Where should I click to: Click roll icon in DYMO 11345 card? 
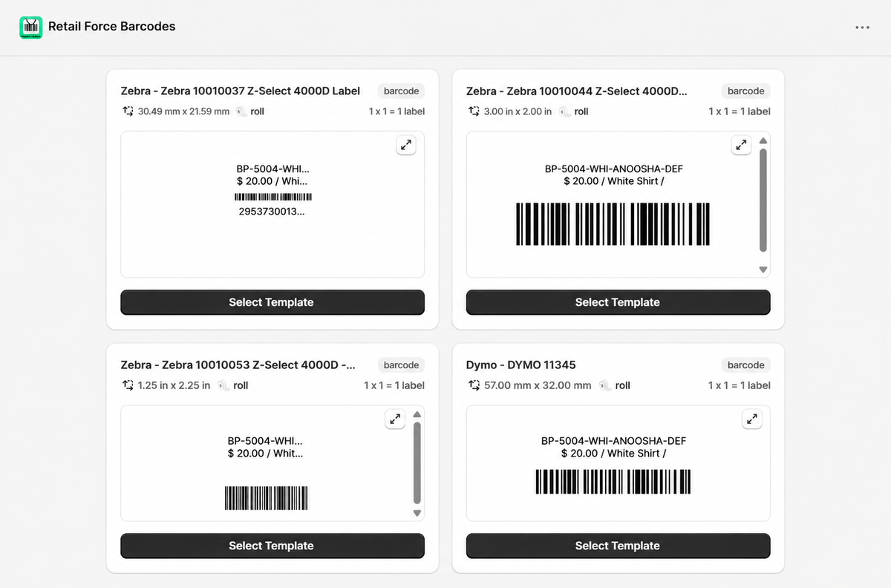point(606,385)
